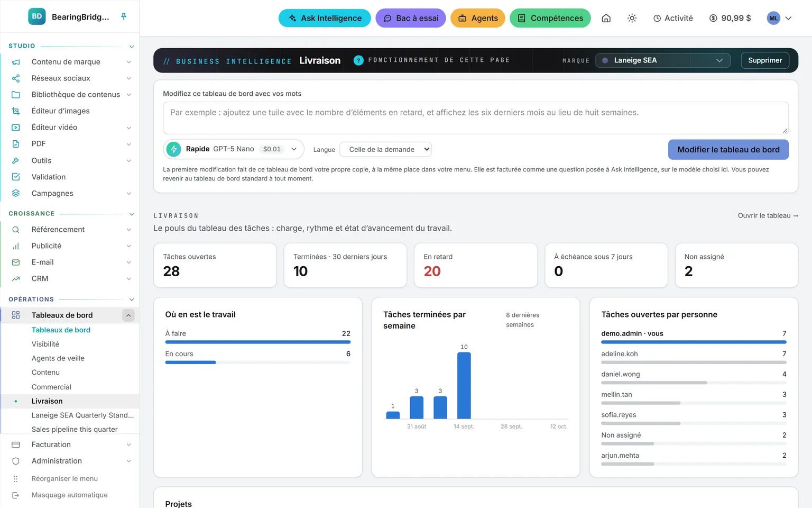Click the Contenu de marque megaphone icon
Image resolution: width=812 pixels, height=508 pixels.
click(x=16, y=62)
